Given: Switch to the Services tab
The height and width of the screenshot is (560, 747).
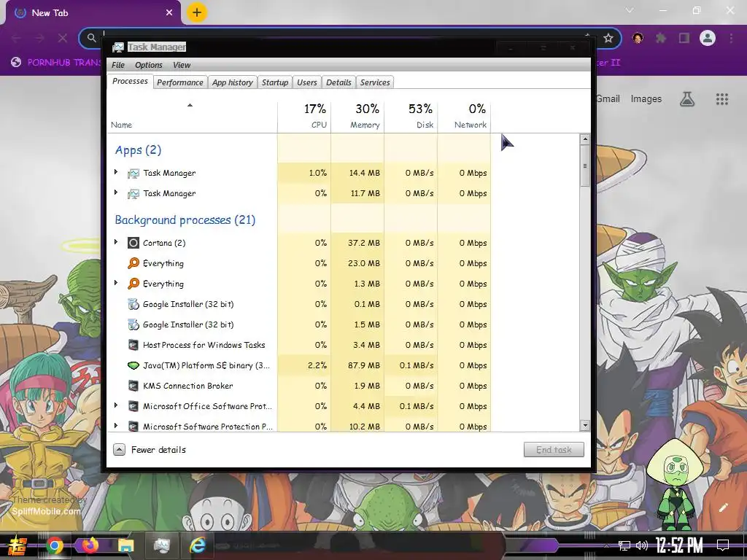Looking at the screenshot, I should [375, 82].
